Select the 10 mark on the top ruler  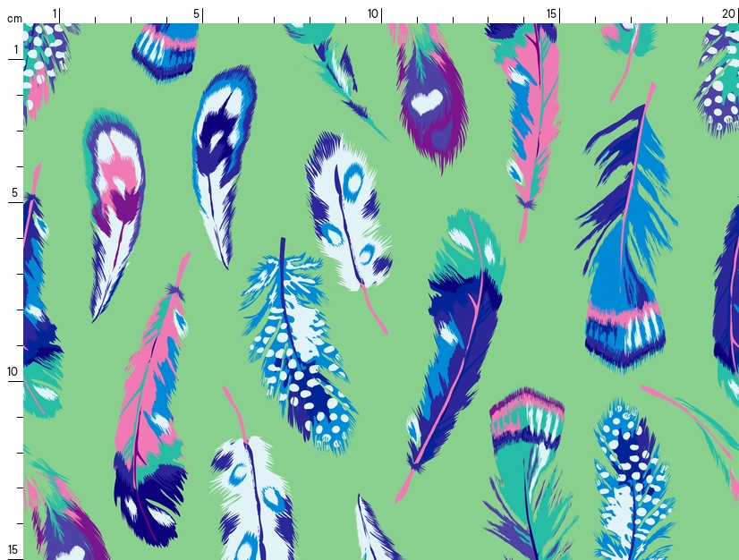pos(373,13)
